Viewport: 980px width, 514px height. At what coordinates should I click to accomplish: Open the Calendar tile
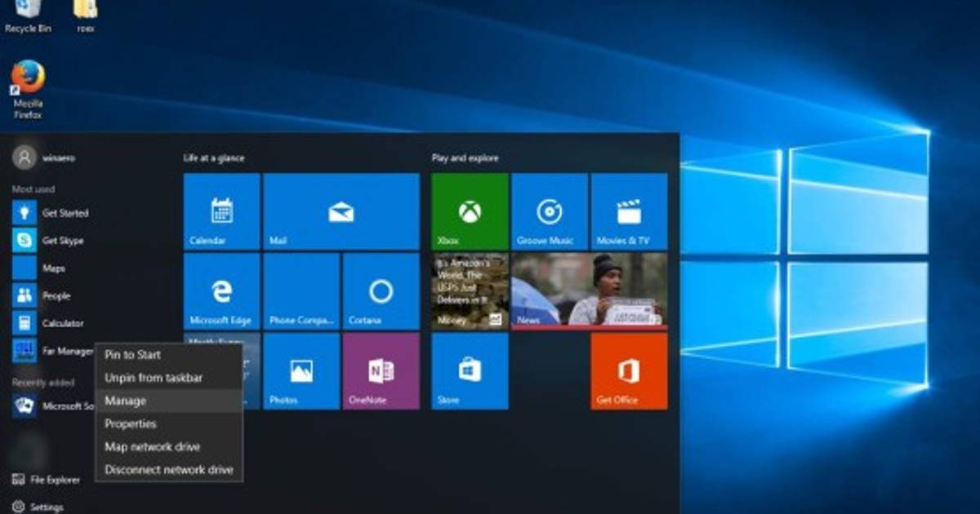coord(221,211)
